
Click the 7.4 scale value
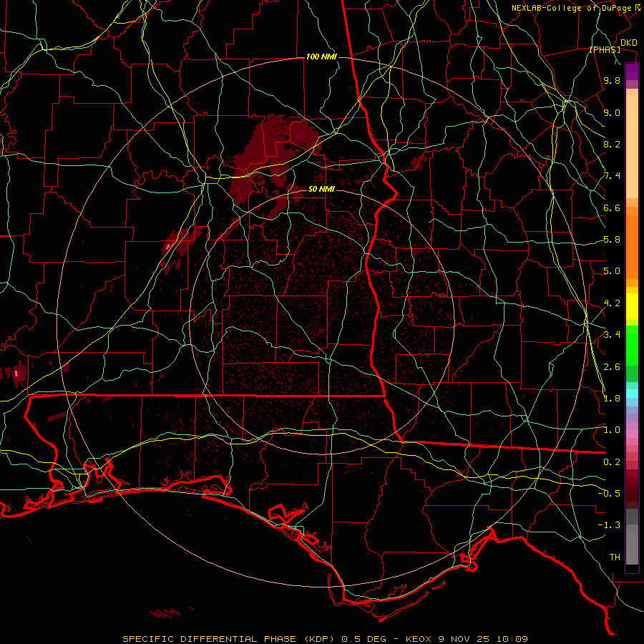point(612,176)
